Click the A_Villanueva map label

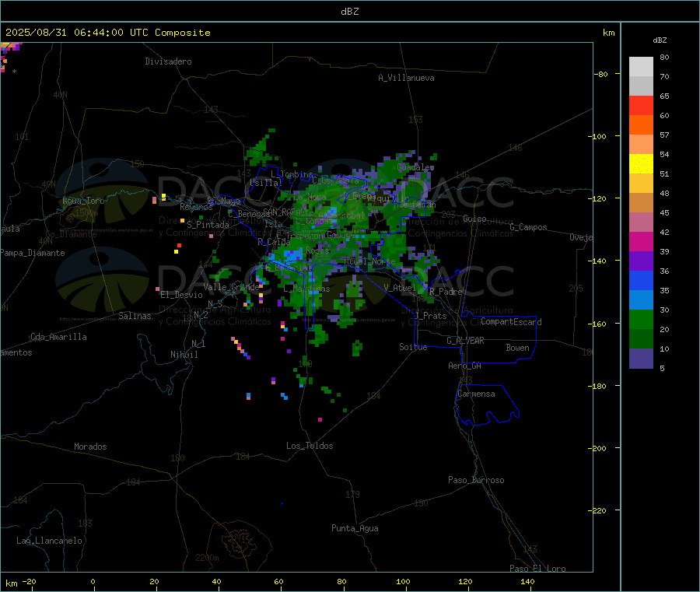406,78
